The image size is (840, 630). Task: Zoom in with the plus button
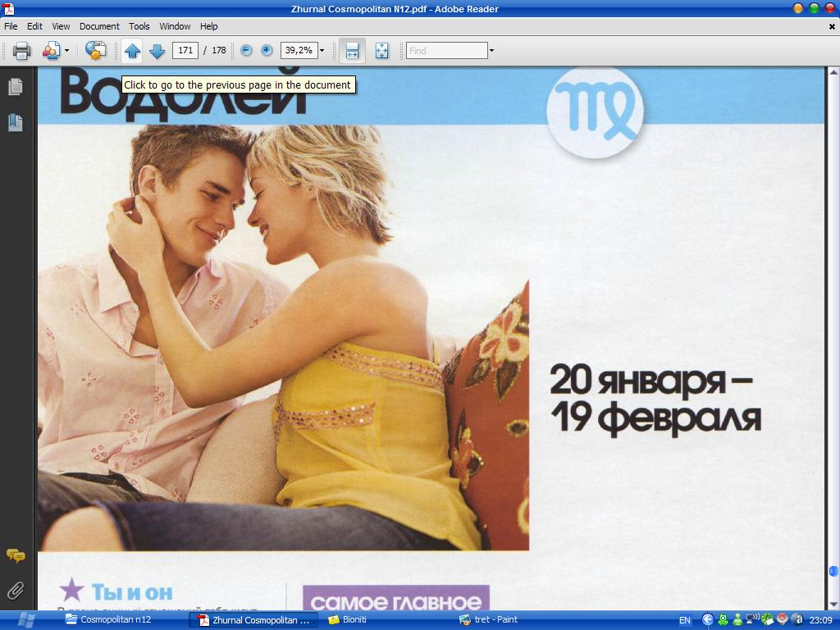267,50
